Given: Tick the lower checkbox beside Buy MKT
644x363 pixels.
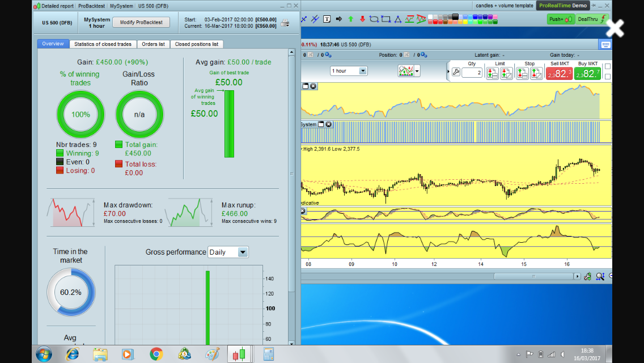Looking at the screenshot, I should [608, 77].
